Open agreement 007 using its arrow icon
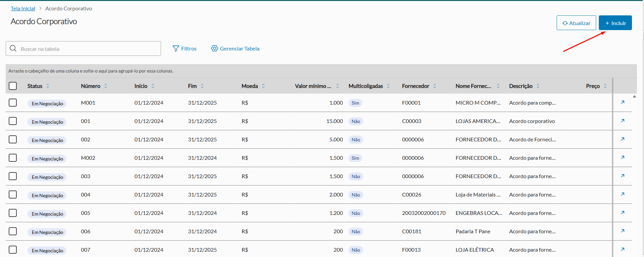Image resolution: width=644 pixels, height=257 pixels. [x=623, y=249]
